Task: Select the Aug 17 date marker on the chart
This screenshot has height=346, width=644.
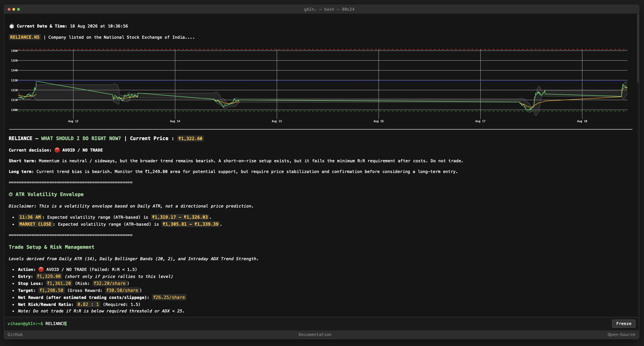Action: point(480,121)
